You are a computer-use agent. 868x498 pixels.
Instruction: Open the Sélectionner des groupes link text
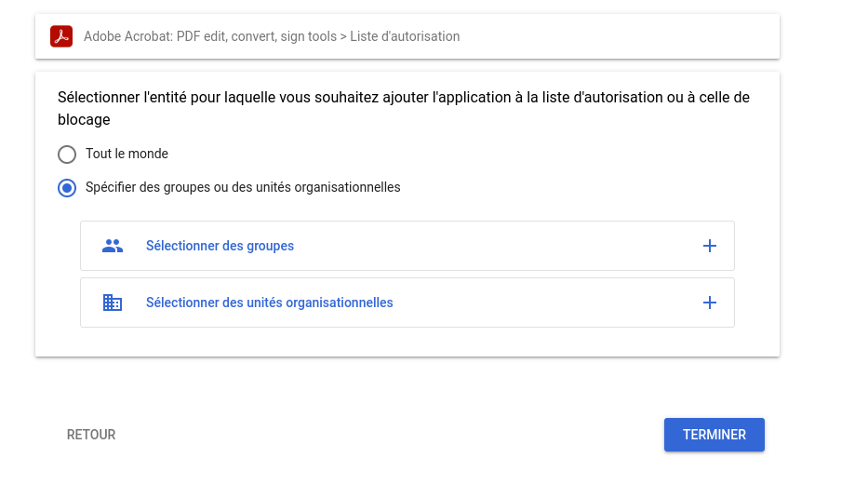[220, 246]
